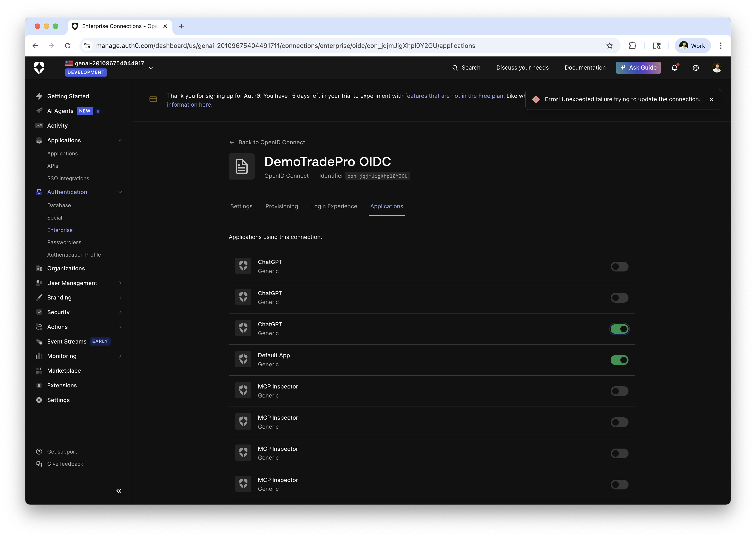Collapse the Authentication section chevron
Screen dimensions: 756x538
120,192
